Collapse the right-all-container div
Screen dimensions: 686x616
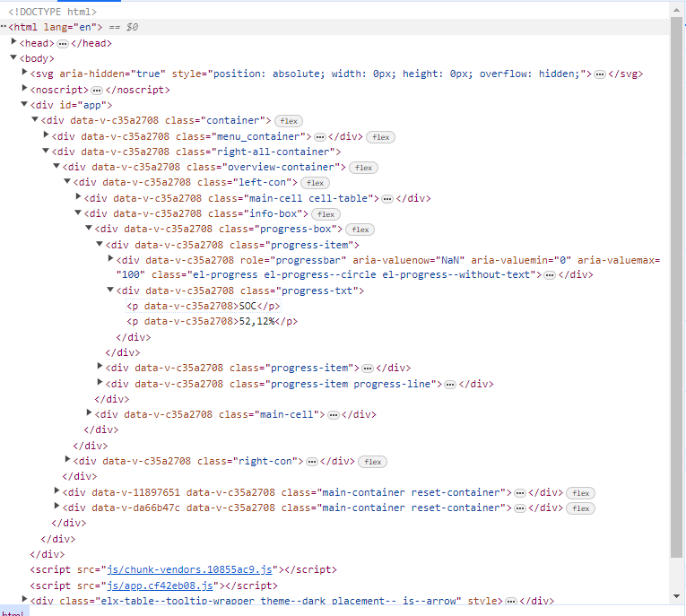pos(46,151)
